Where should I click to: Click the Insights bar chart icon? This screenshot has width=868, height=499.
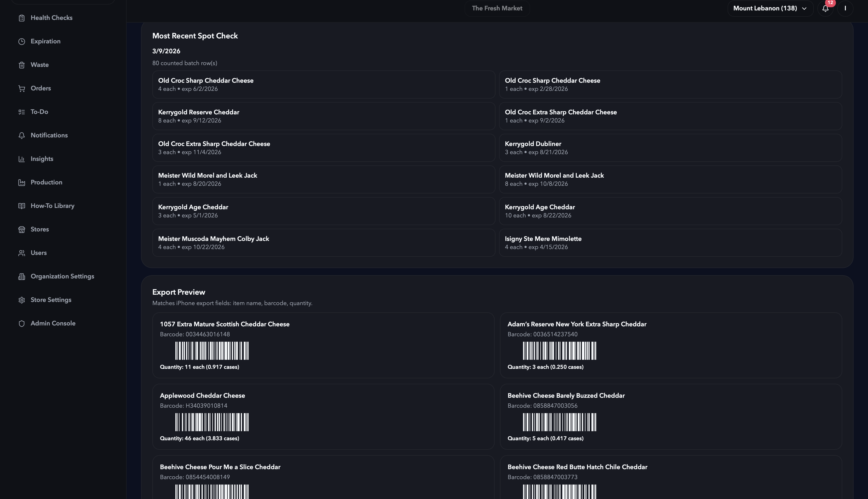(x=22, y=159)
